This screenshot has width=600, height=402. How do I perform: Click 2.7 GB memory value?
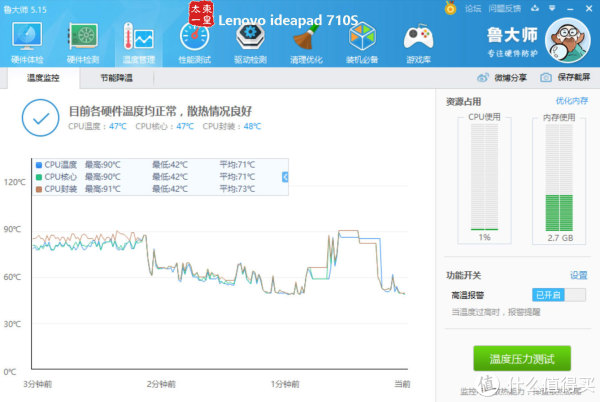[x=560, y=238]
